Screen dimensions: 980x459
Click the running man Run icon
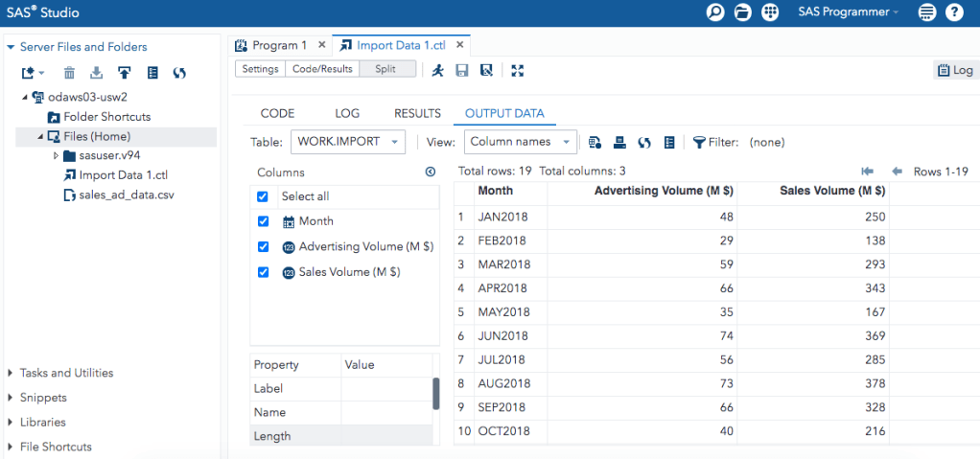pyautogui.click(x=438, y=70)
